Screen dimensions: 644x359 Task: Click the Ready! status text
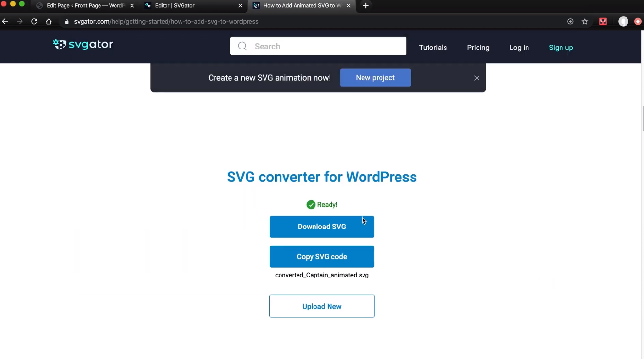pyautogui.click(x=327, y=205)
